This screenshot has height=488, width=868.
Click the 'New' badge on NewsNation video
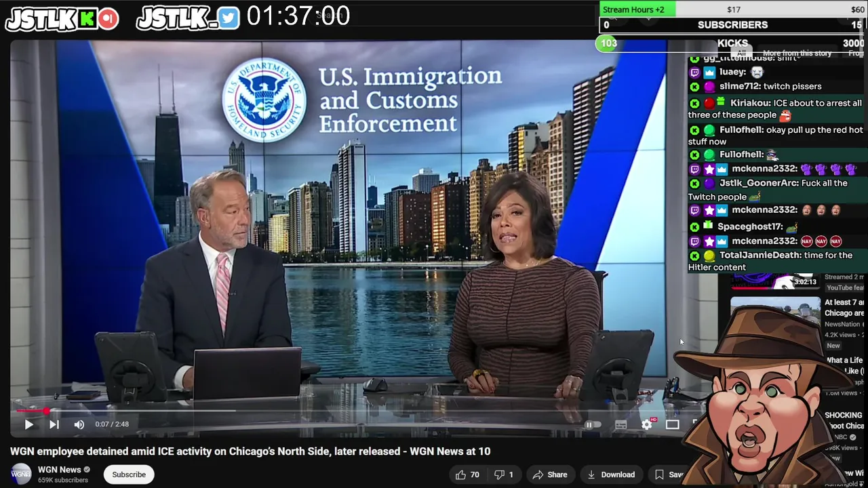833,346
